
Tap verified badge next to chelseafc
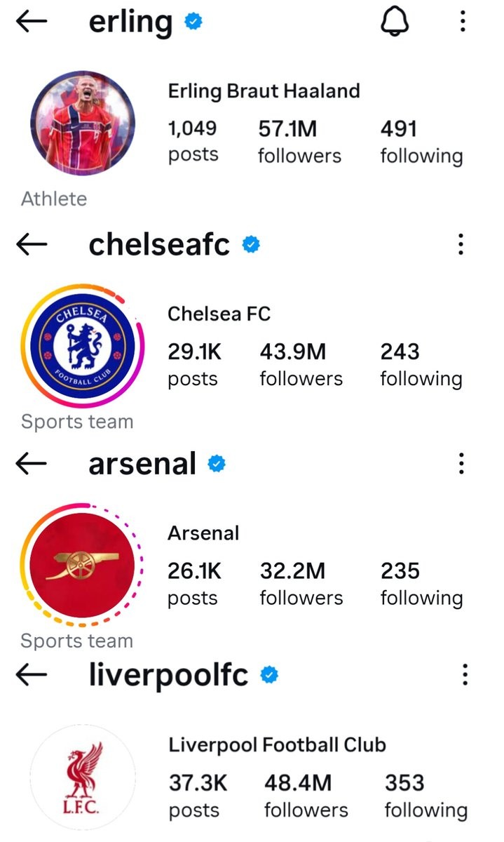tap(251, 245)
